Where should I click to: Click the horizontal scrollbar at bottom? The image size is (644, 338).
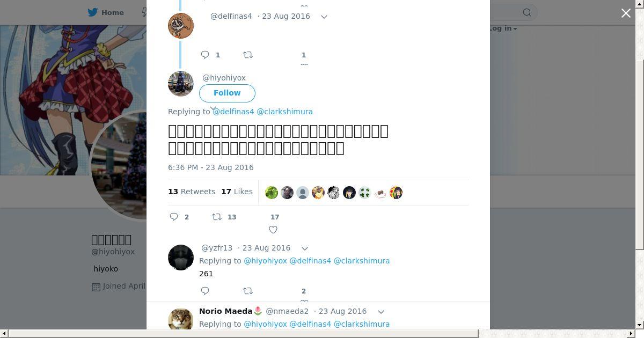pos(243,334)
